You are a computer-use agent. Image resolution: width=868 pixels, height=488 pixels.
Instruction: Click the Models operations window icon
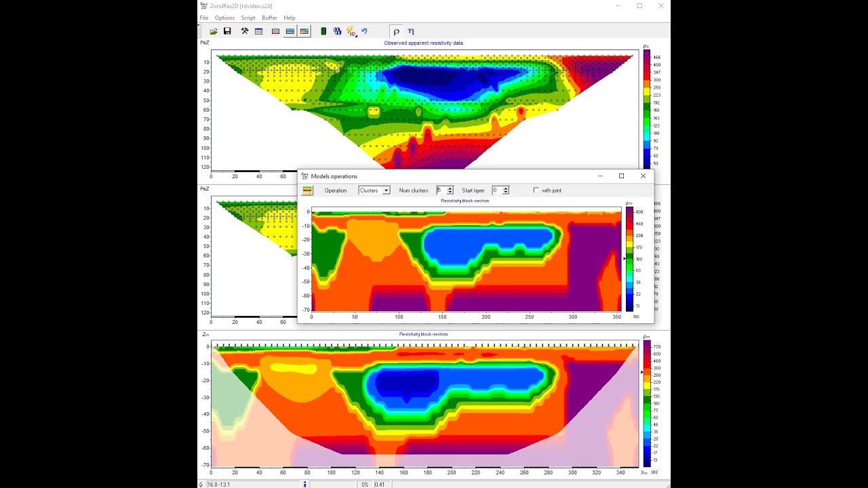[x=304, y=176]
